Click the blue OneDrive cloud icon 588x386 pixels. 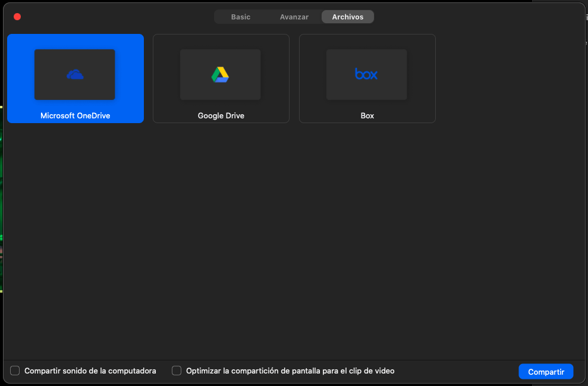[75, 74]
